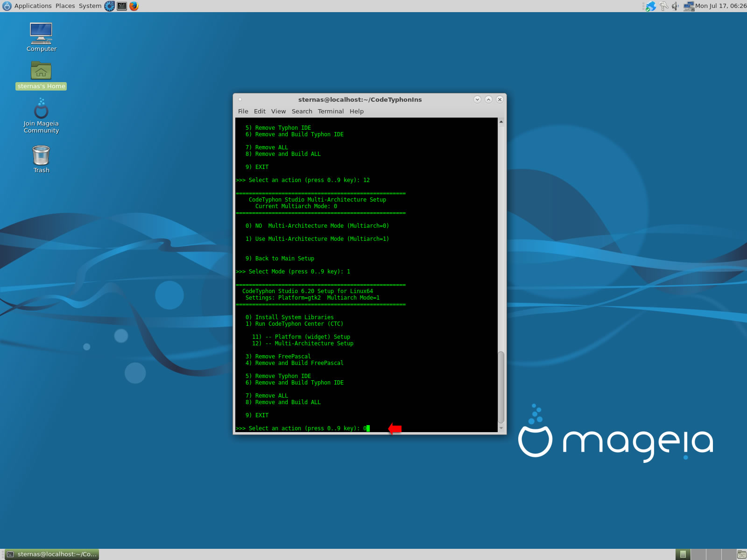Screen dimensions: 747x560
Task: Open the clock showing Mon Jul 17
Action: pos(721,6)
